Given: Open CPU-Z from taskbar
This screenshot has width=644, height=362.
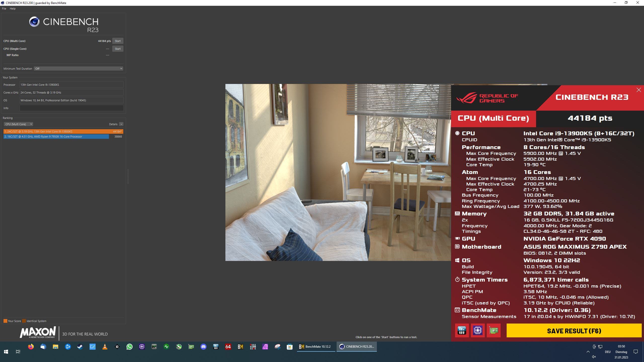Looking at the screenshot, I should (142, 347).
